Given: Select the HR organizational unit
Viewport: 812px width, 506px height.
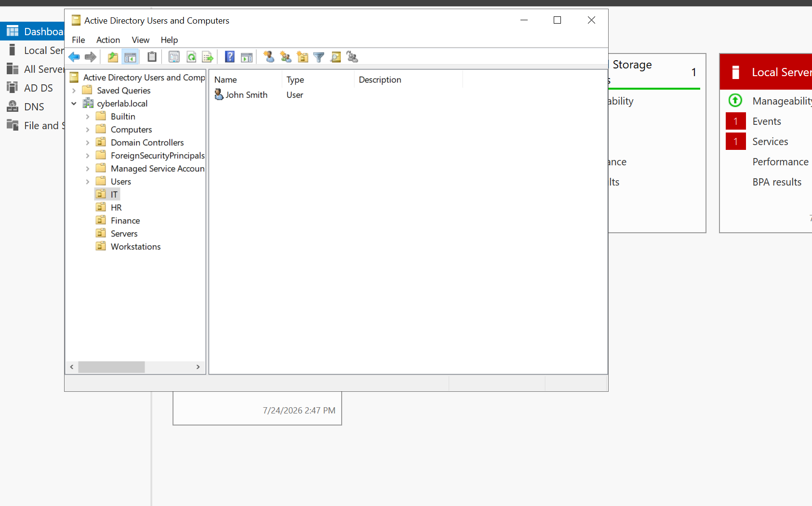Looking at the screenshot, I should pos(116,208).
